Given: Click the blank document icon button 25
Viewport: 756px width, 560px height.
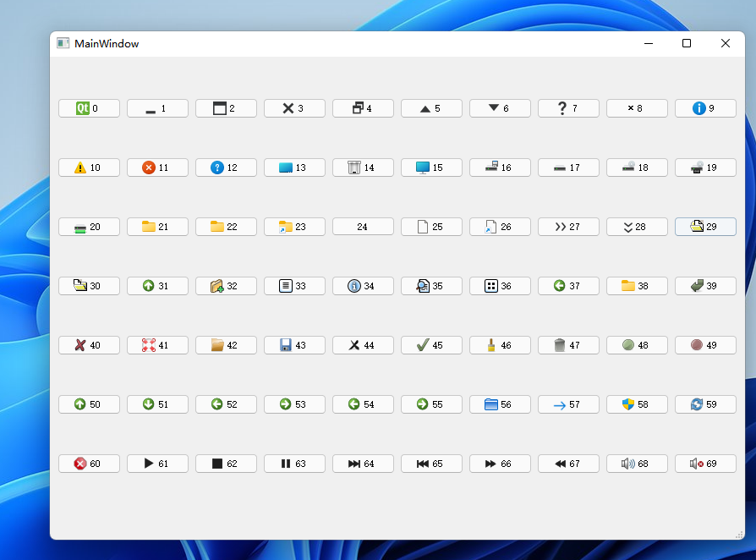Looking at the screenshot, I should click(x=431, y=226).
